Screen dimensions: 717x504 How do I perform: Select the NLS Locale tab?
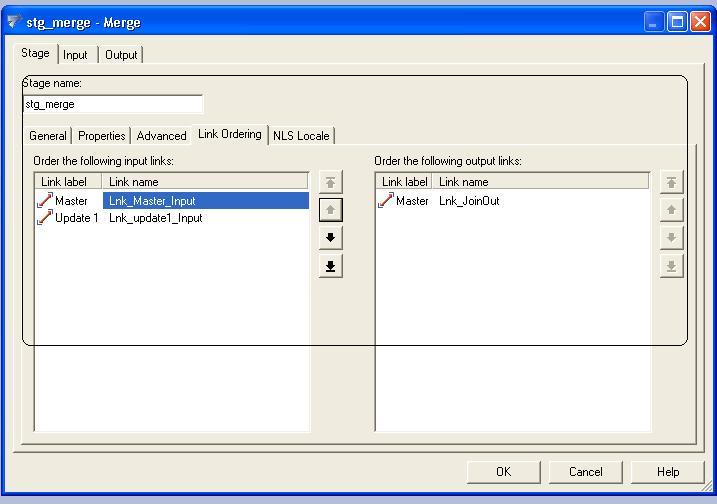[x=301, y=136]
